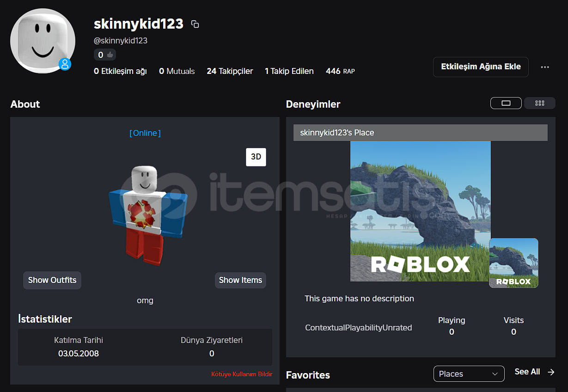
Task: Click the small Roblox place icon thumbnail
Action: pos(513,263)
